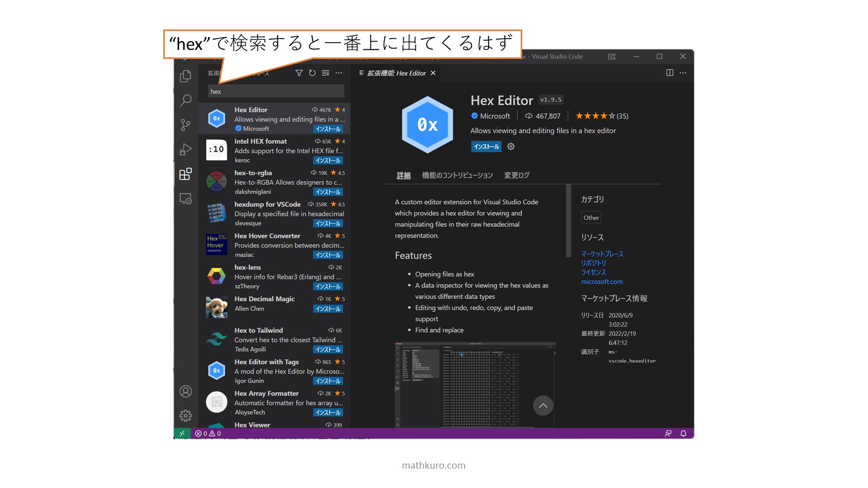Open the ライセンス link
The image size is (868, 488).
pyautogui.click(x=593, y=272)
